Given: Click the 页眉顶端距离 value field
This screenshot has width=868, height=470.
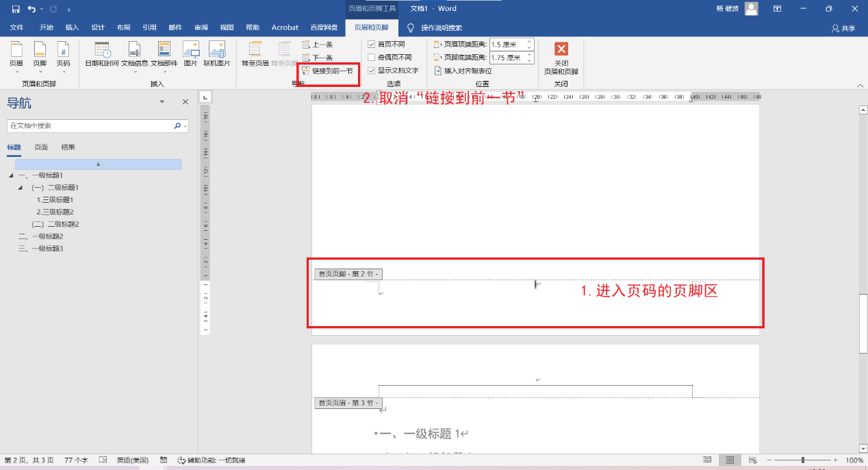Looking at the screenshot, I should pyautogui.click(x=507, y=45).
